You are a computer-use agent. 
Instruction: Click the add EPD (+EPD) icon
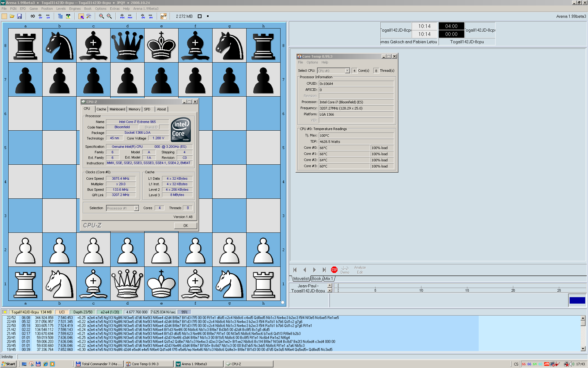click(x=143, y=16)
